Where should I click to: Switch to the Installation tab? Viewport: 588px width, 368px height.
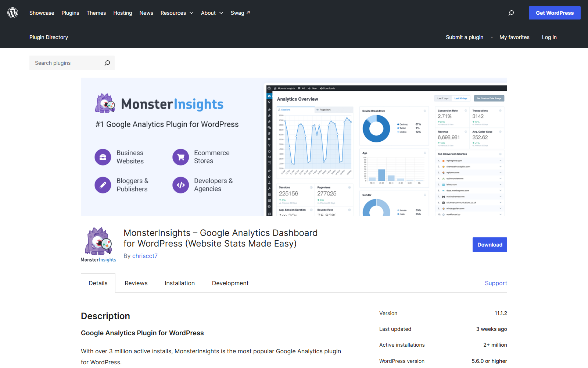[180, 283]
